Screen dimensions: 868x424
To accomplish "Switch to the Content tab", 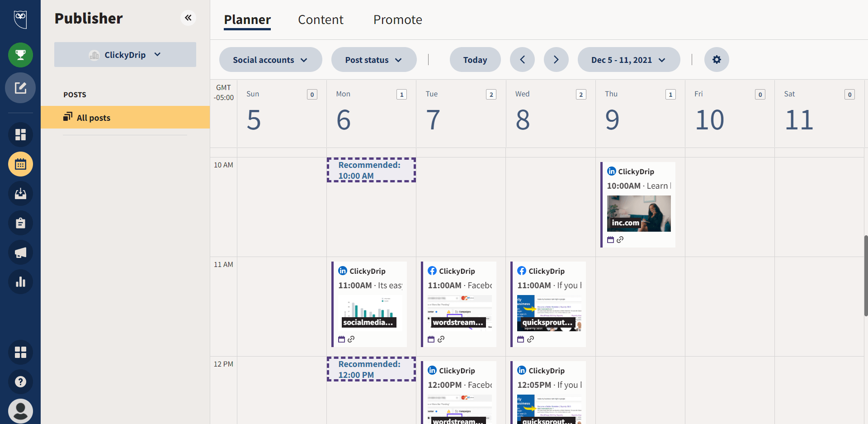I will pyautogui.click(x=321, y=20).
